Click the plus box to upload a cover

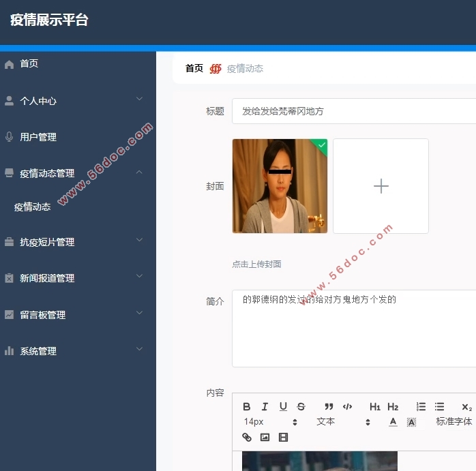pyautogui.click(x=381, y=186)
